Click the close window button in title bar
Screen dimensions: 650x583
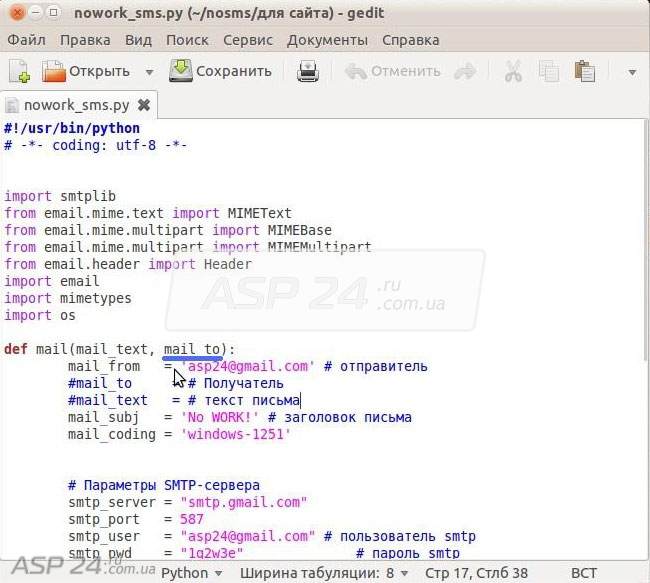[x=17, y=13]
